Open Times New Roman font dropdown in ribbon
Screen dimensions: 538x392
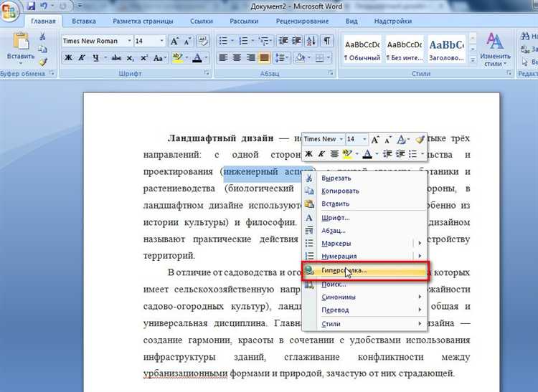[x=129, y=41]
